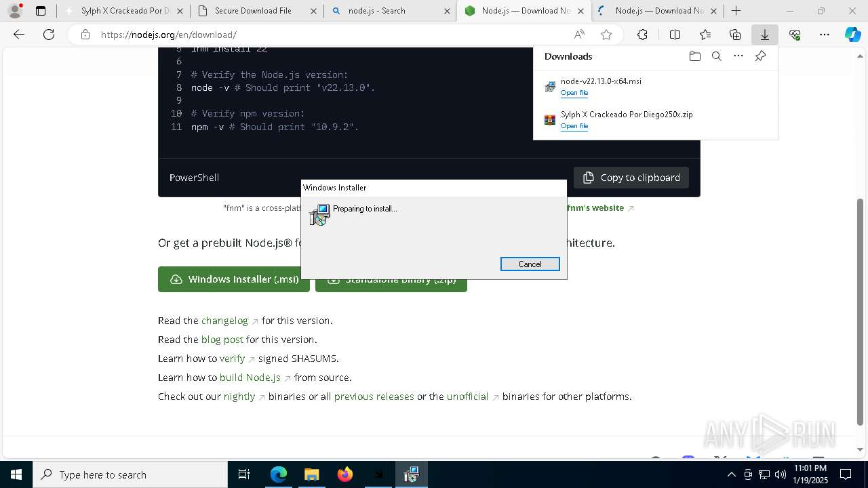Click the address bar URL field

tap(332, 35)
